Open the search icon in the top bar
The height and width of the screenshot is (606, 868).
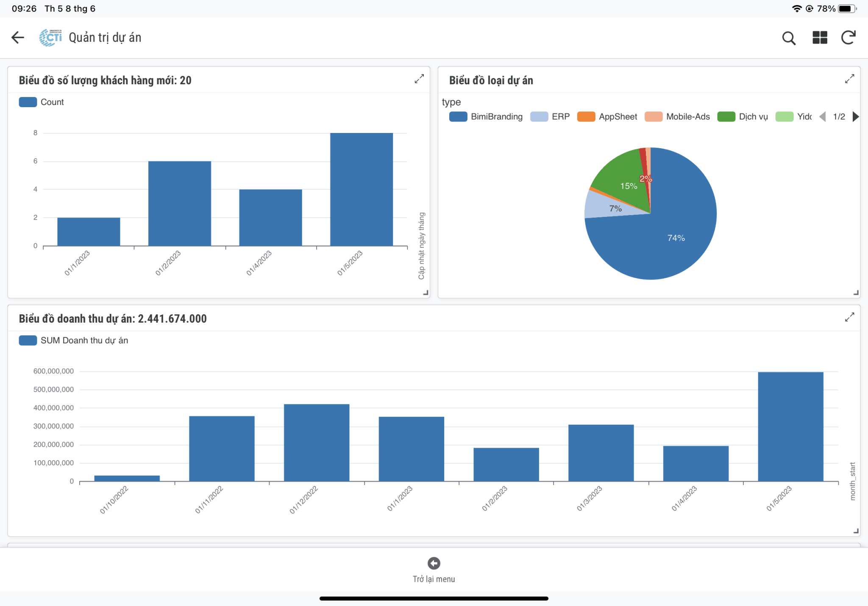tap(789, 38)
